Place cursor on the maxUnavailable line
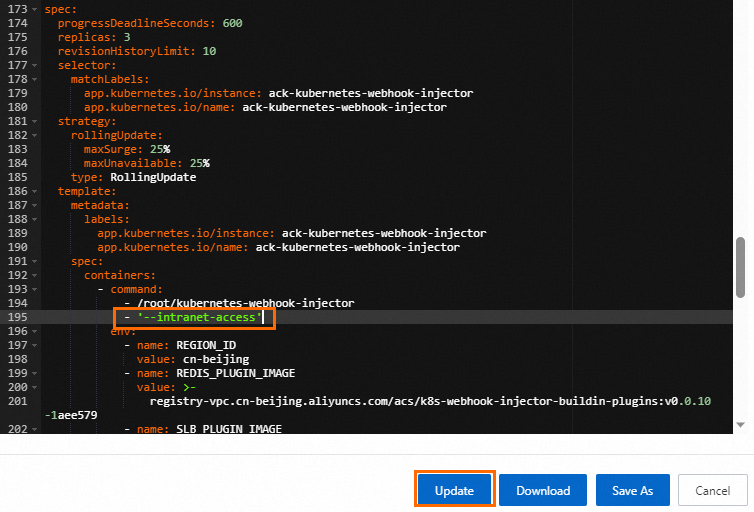 (x=146, y=163)
